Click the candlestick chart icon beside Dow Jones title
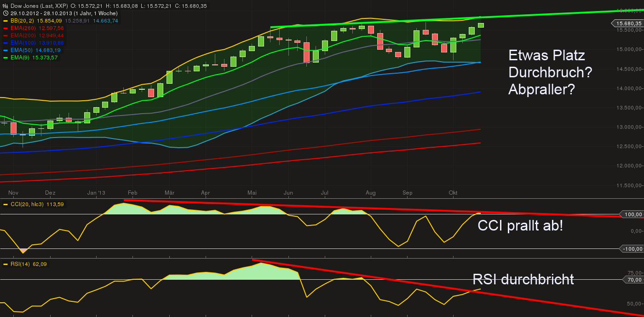Image resolution: width=644 pixels, height=317 pixels. click(6, 6)
